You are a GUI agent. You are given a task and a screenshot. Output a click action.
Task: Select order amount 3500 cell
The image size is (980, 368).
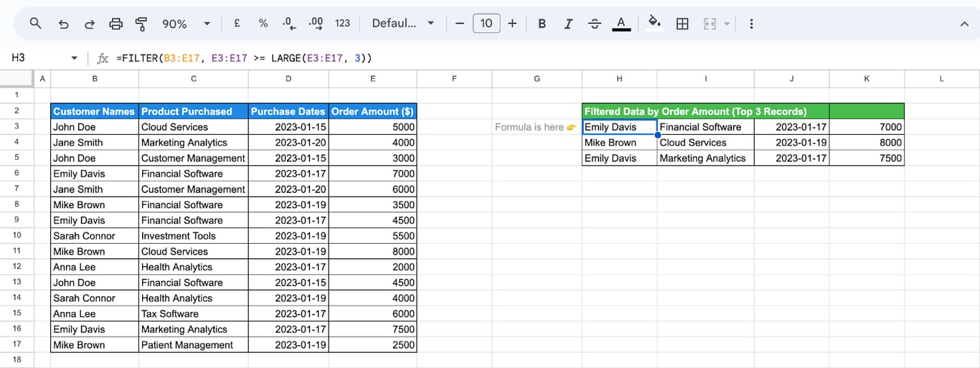coord(372,204)
